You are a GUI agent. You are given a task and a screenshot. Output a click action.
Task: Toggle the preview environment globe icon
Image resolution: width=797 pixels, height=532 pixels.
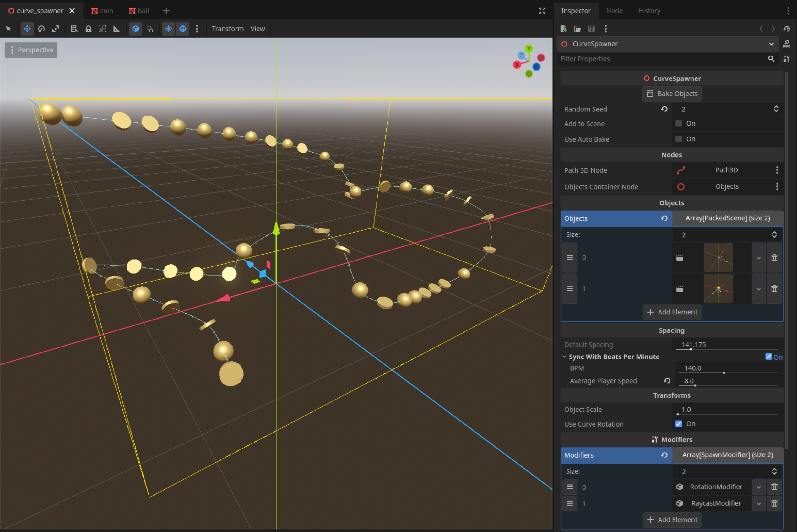[x=183, y=29]
